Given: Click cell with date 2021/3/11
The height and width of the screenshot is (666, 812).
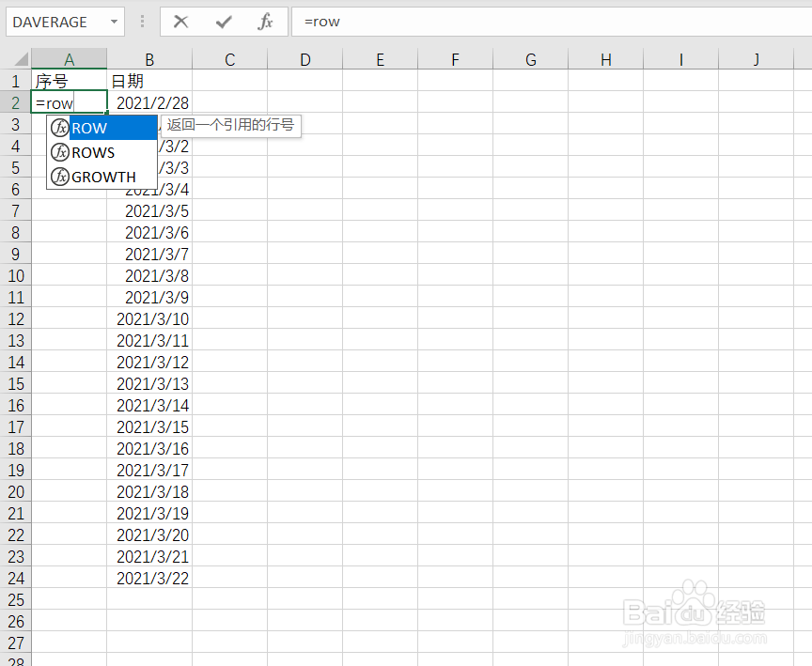Looking at the screenshot, I should tap(149, 340).
